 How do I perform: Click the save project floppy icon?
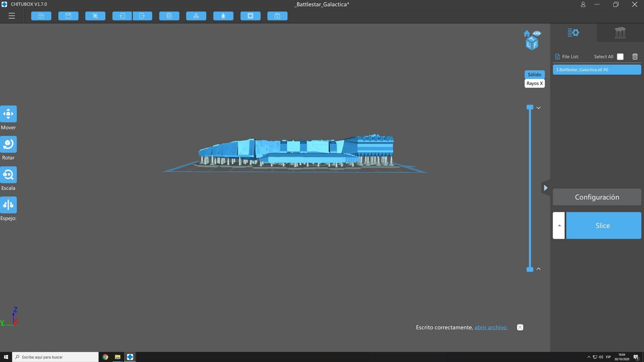coord(68,16)
